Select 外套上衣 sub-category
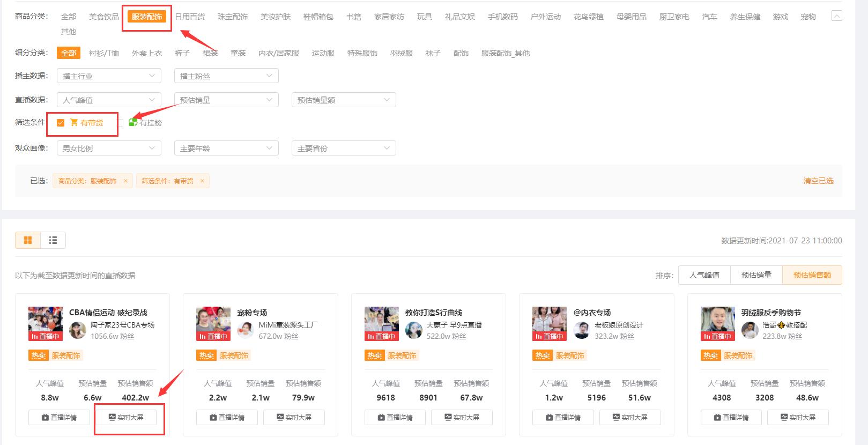Viewport: 868px width, 445px height. [x=147, y=53]
